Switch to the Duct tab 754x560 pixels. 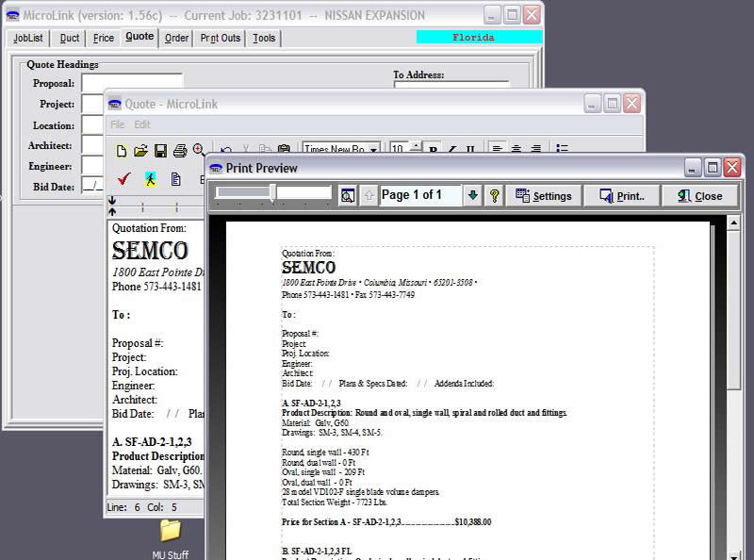coord(70,38)
